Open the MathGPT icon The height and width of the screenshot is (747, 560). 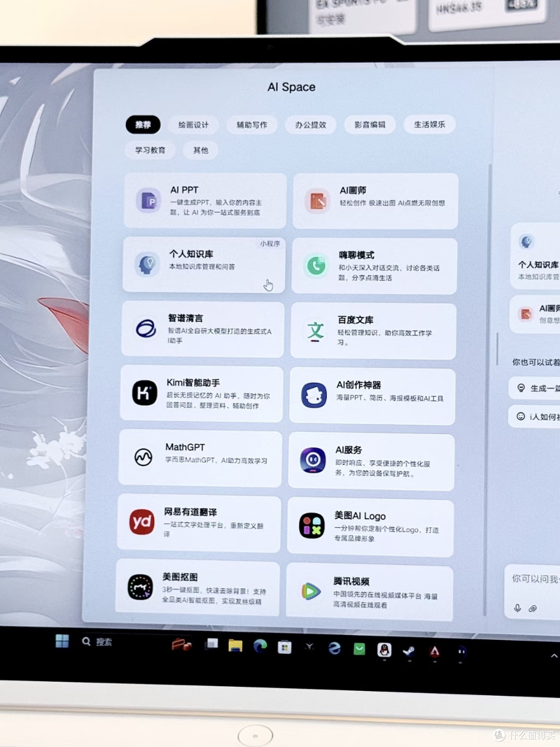tap(143, 457)
